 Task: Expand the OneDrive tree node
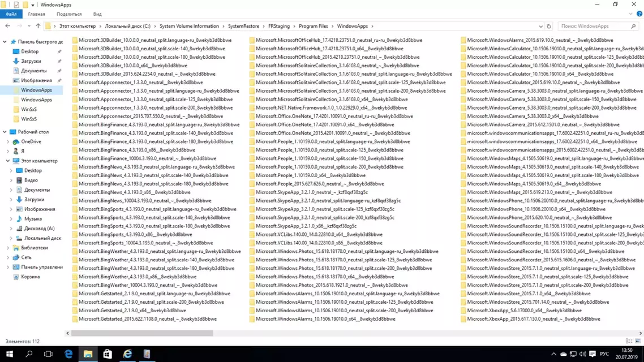8,141
